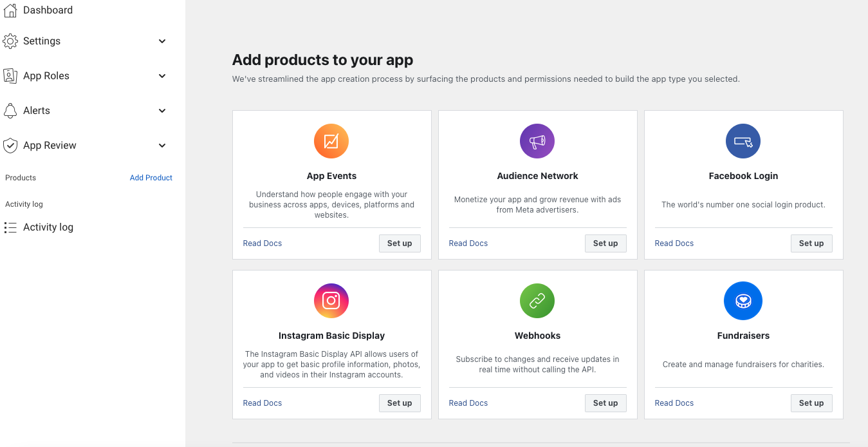Click the Add Product link
868x447 pixels.
point(151,178)
